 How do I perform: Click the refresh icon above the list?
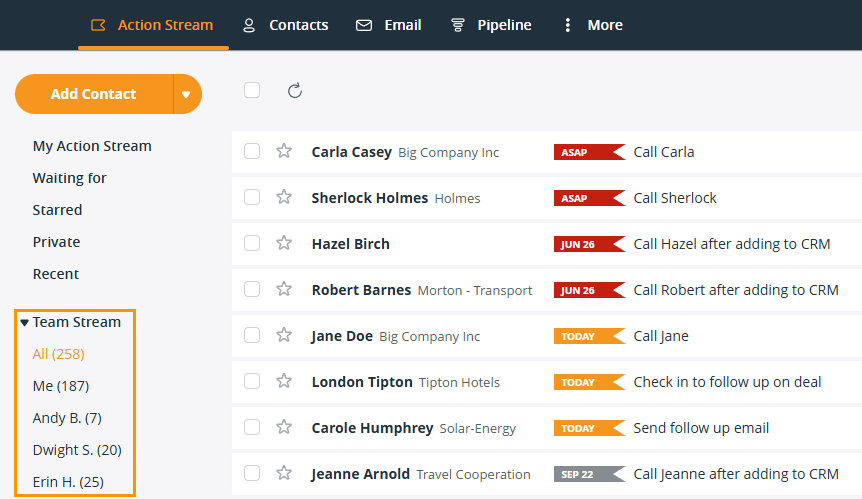click(294, 91)
